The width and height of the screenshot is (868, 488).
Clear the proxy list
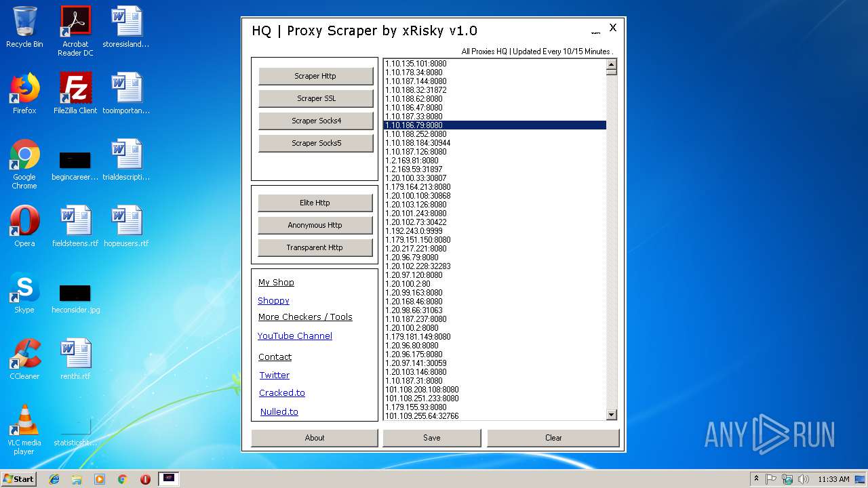click(x=553, y=438)
